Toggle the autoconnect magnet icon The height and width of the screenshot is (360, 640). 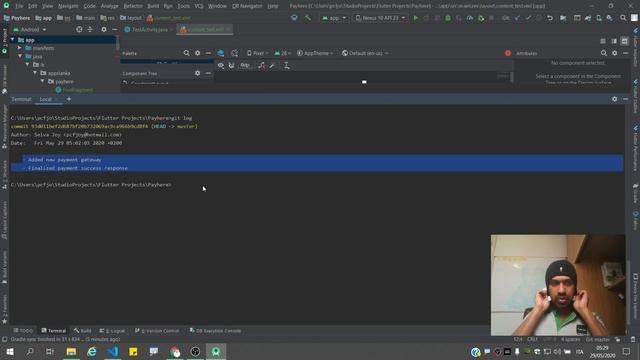point(231,65)
